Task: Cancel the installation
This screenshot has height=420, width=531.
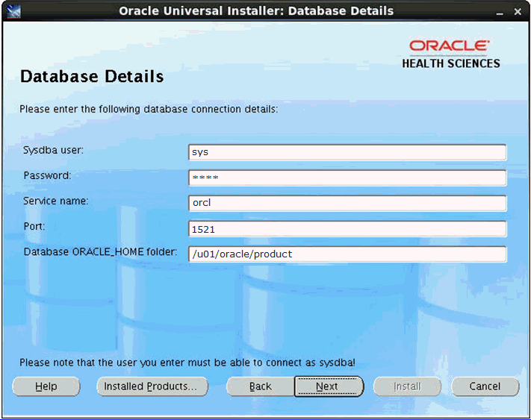Action: pyautogui.click(x=485, y=386)
